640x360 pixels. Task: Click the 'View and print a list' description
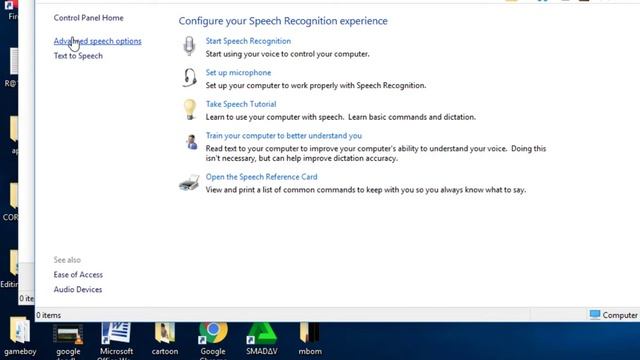(366, 190)
